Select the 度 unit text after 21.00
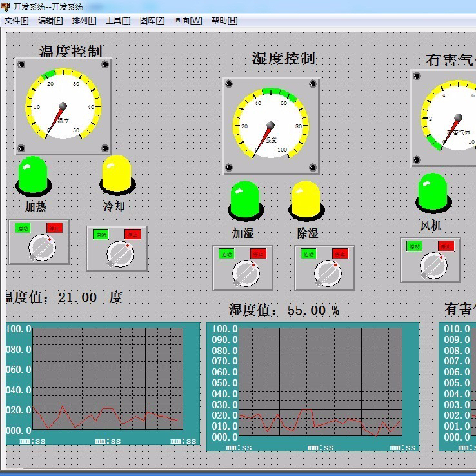 116,297
